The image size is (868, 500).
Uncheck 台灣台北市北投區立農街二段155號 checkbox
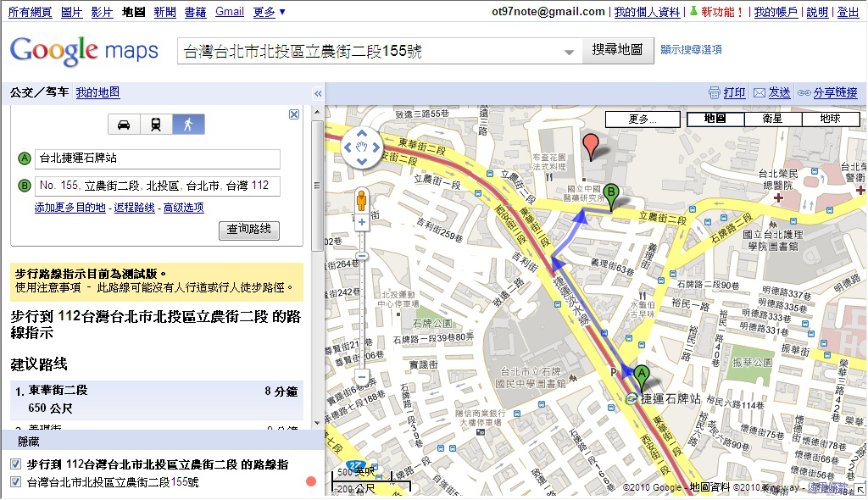[15, 481]
